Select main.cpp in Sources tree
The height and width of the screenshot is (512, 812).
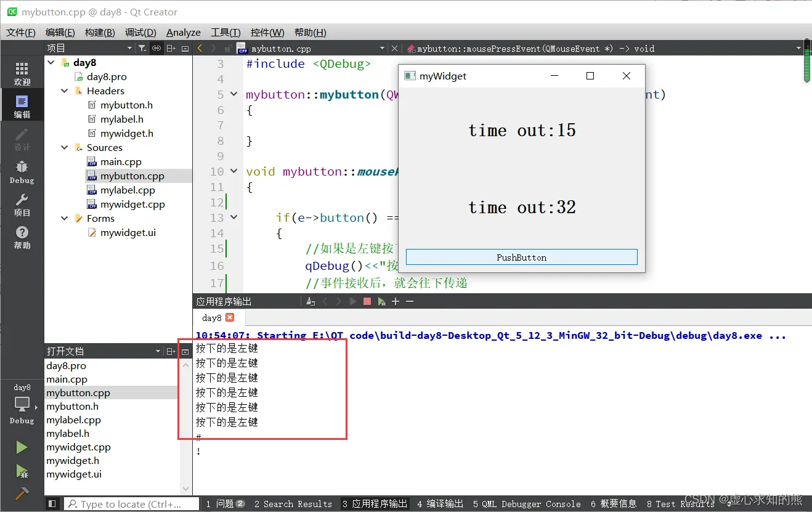coord(121,161)
